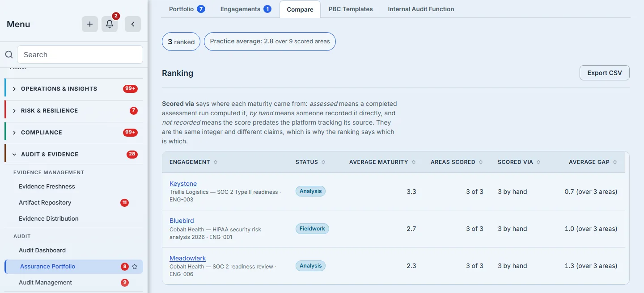Open the Bluebird engagement link

(182, 221)
